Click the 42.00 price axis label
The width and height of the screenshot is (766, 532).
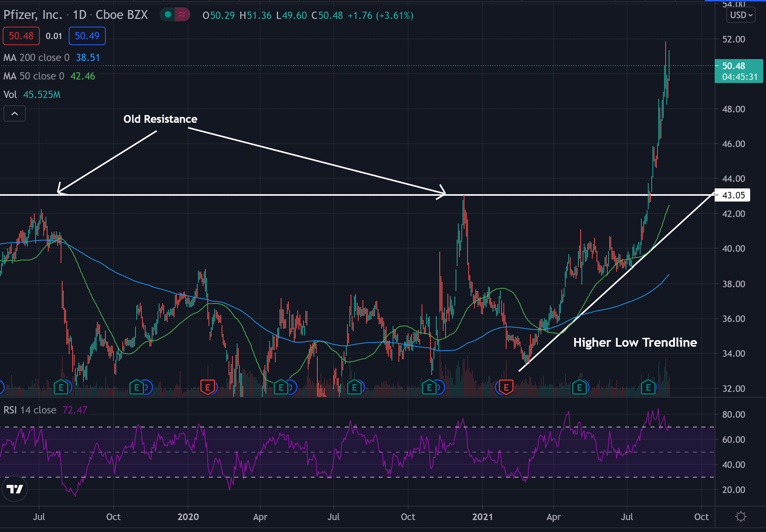pos(734,213)
